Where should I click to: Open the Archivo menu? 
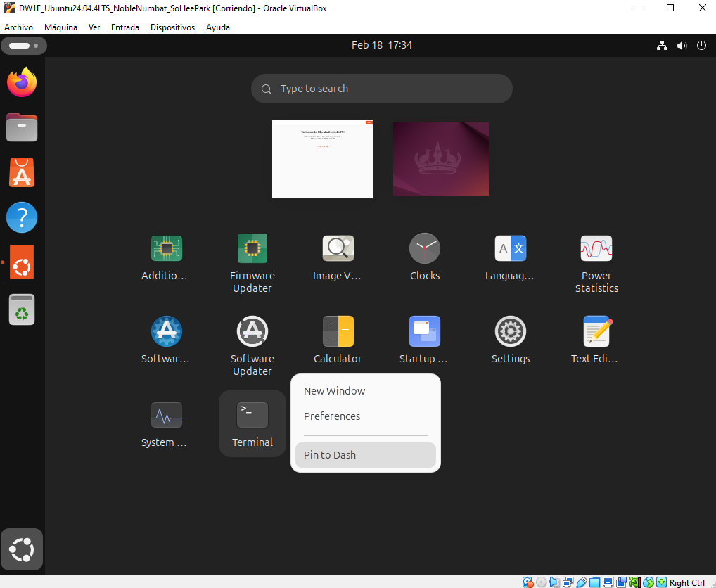tap(19, 27)
